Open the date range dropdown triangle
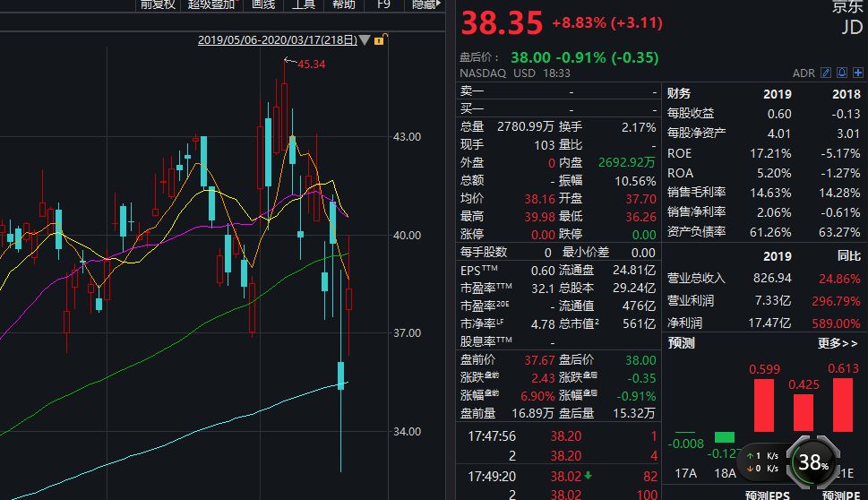 [365, 40]
